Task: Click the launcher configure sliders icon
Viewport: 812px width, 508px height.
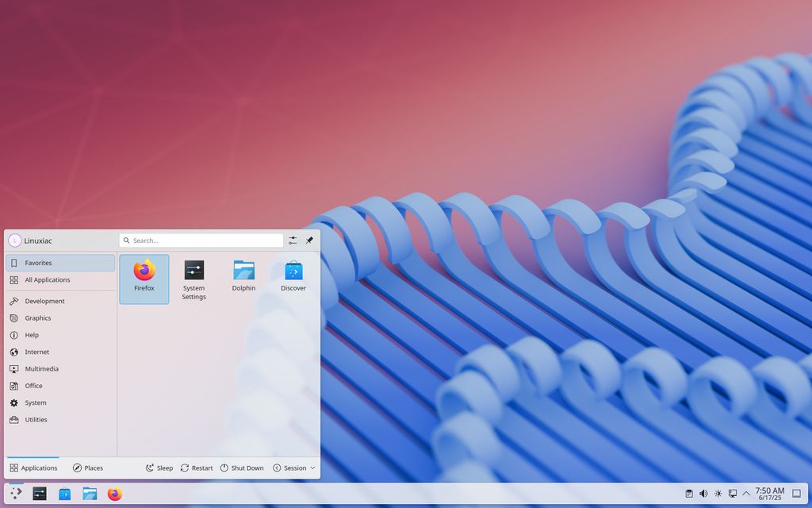Action: (293, 241)
